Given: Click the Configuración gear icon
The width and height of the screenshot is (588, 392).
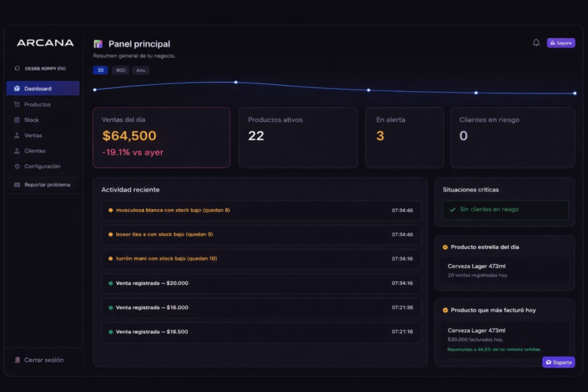Looking at the screenshot, I should tap(17, 166).
